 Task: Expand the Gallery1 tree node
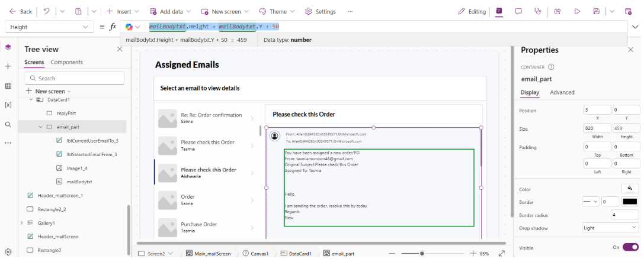click(x=21, y=223)
